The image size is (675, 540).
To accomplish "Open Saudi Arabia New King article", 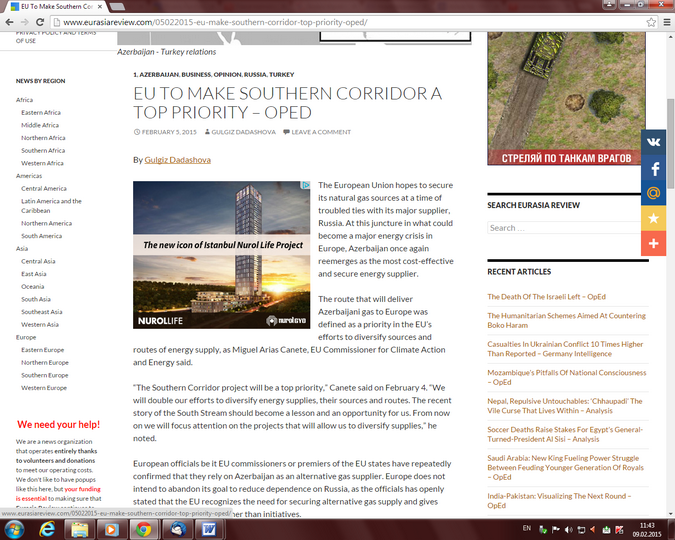I will point(566,467).
